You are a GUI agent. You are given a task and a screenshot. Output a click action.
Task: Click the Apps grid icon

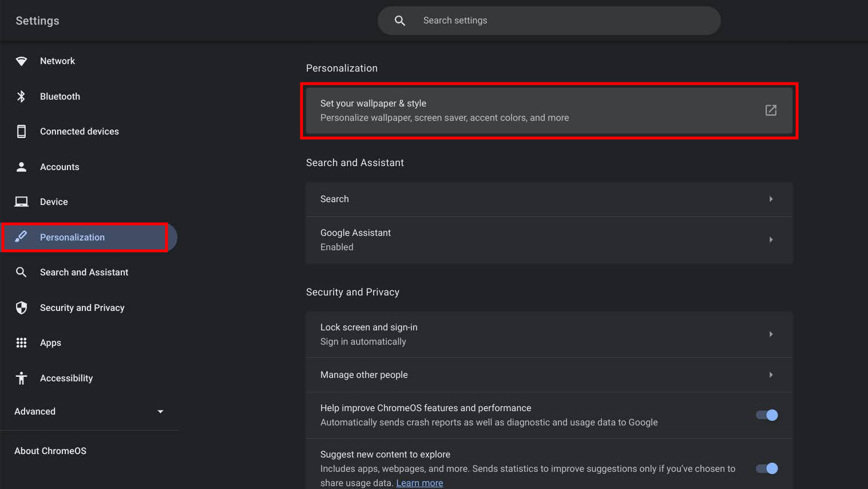point(21,343)
